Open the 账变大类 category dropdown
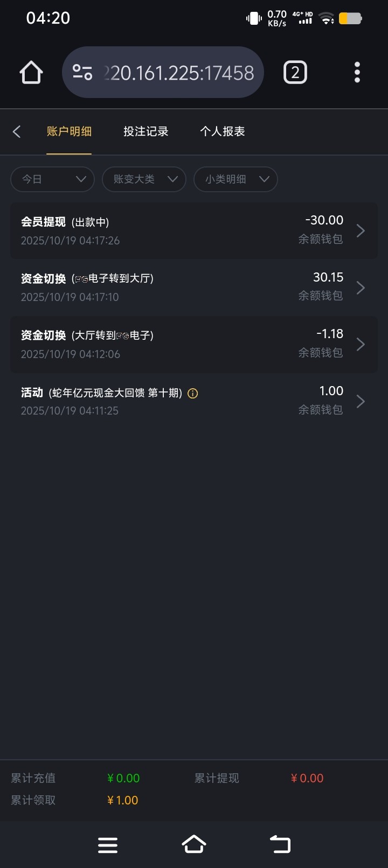The width and height of the screenshot is (388, 868). click(144, 179)
